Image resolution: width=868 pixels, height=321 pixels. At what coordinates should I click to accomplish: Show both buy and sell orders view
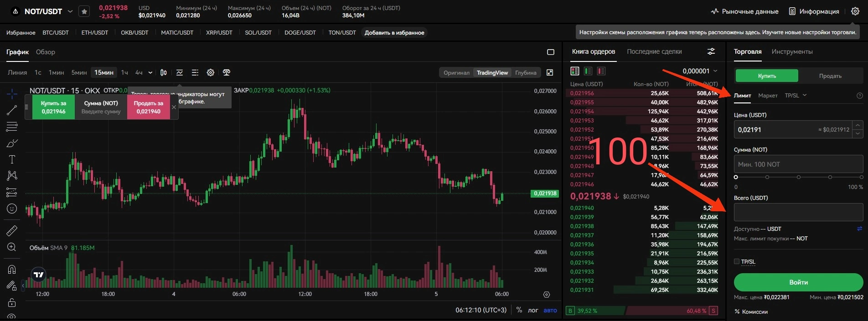point(575,71)
